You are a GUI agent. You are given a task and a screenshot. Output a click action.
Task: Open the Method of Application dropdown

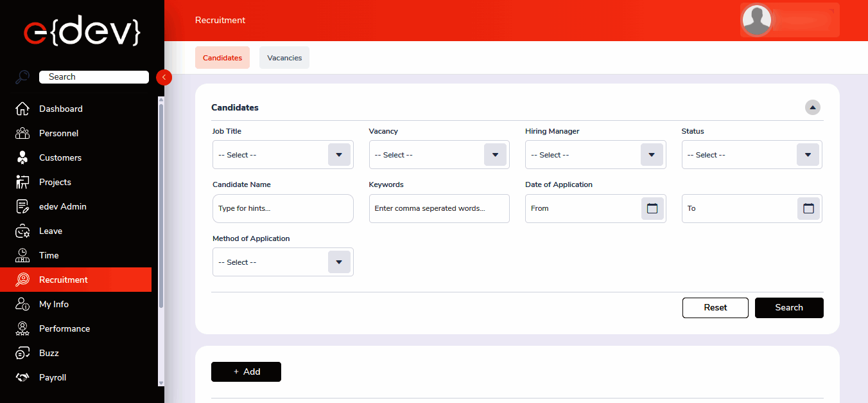339,262
